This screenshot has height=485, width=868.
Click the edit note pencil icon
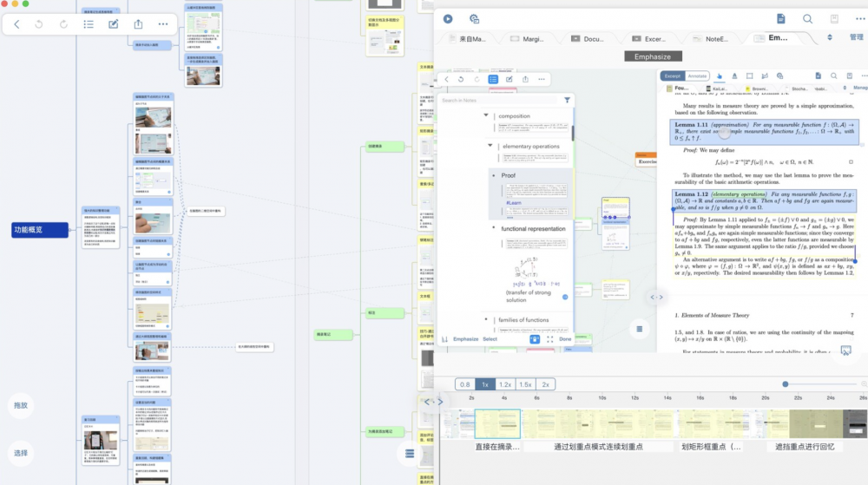click(x=114, y=24)
